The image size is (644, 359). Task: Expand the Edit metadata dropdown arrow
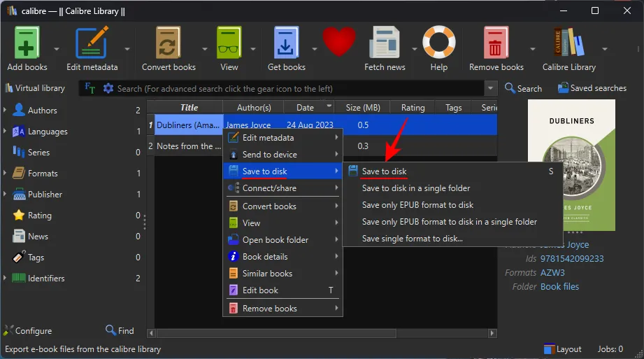(127, 49)
